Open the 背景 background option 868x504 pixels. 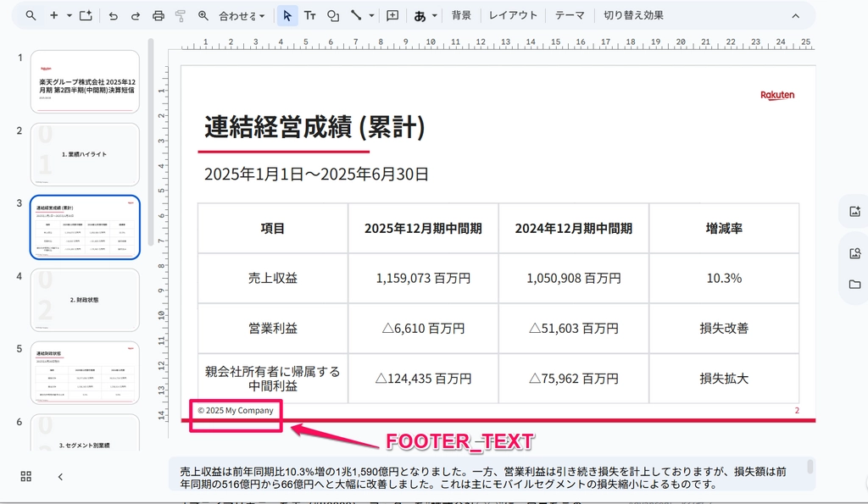pyautogui.click(x=461, y=15)
